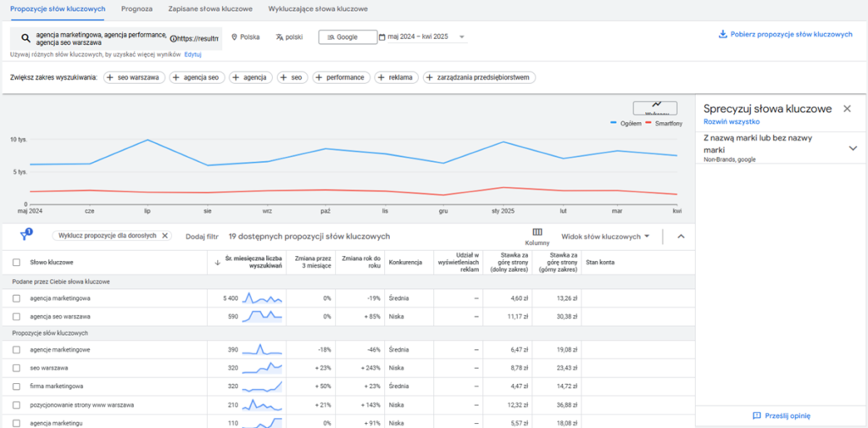Open the Wykluczające słowa kluczowe tab
This screenshot has width=868, height=428.
(317, 9)
